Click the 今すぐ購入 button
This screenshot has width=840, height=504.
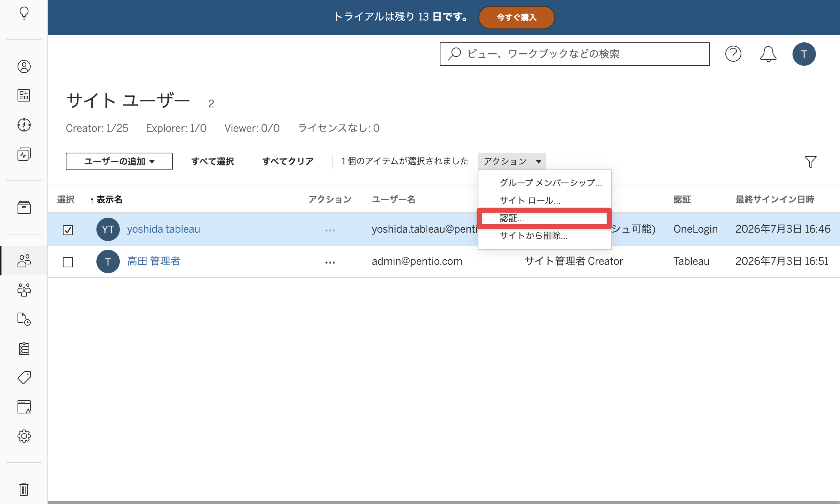pos(516,17)
